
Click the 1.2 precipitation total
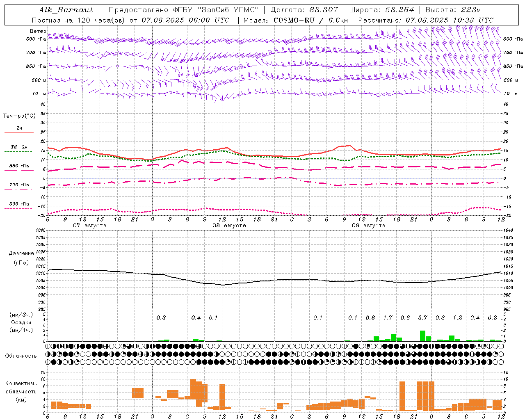[457, 317]
